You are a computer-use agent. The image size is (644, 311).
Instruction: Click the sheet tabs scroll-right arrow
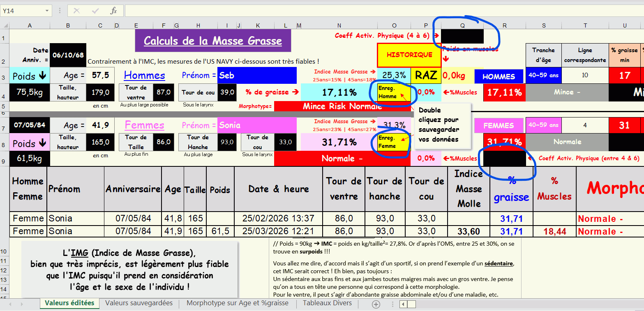(x=22, y=304)
